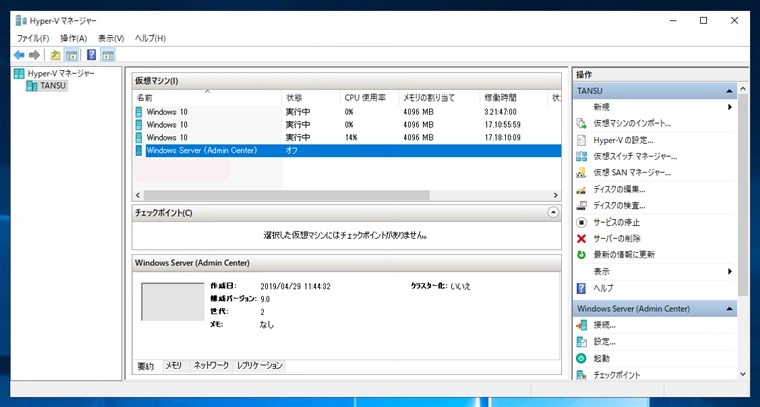
Task: Click VM list scroll left arrow
Action: click(x=138, y=195)
